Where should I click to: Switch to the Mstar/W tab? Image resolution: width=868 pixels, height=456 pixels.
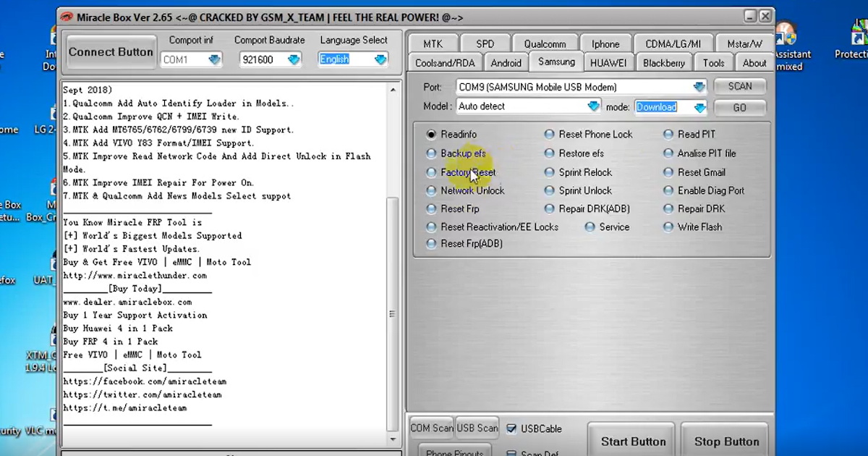744,44
